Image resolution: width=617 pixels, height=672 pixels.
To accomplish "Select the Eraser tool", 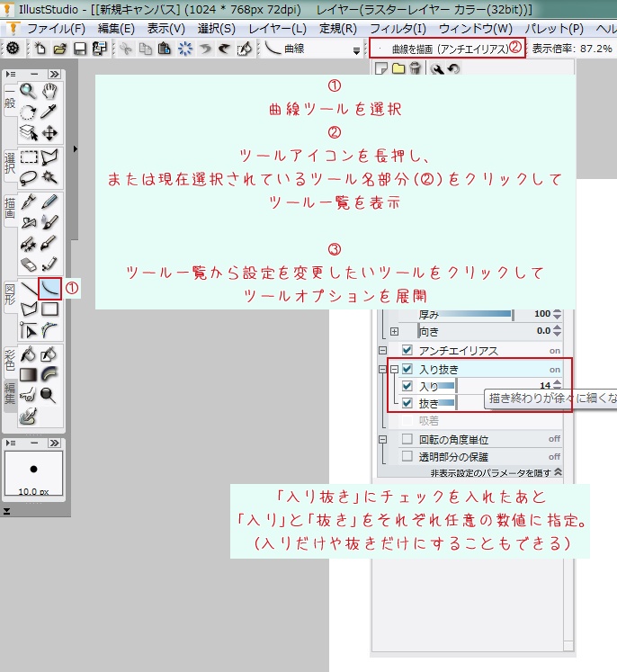I will (x=28, y=264).
